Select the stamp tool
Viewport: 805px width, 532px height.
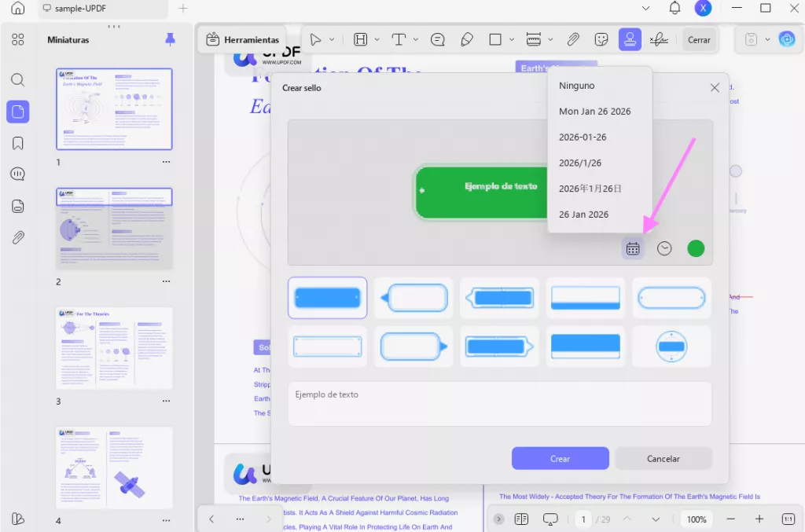click(x=630, y=39)
